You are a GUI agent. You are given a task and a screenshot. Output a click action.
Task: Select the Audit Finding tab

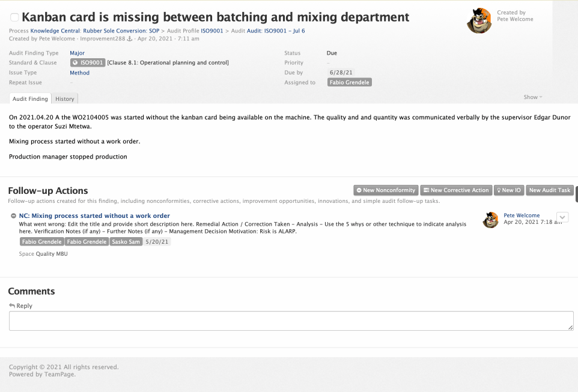pyautogui.click(x=30, y=99)
